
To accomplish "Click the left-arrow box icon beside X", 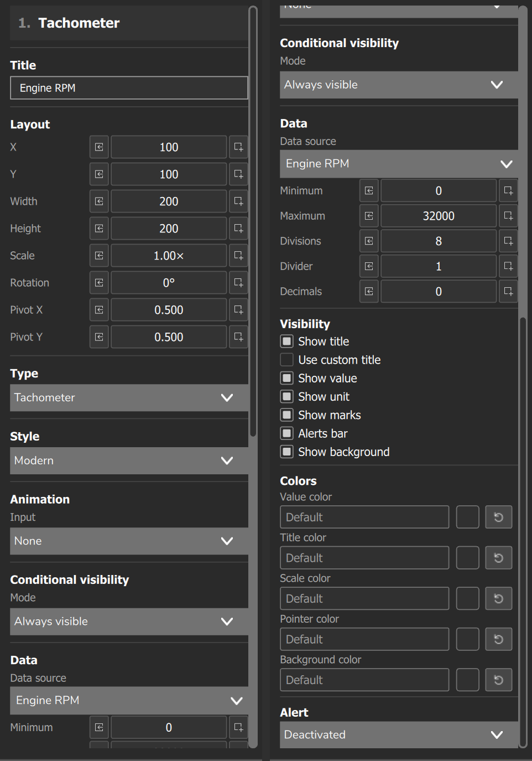I will [99, 147].
